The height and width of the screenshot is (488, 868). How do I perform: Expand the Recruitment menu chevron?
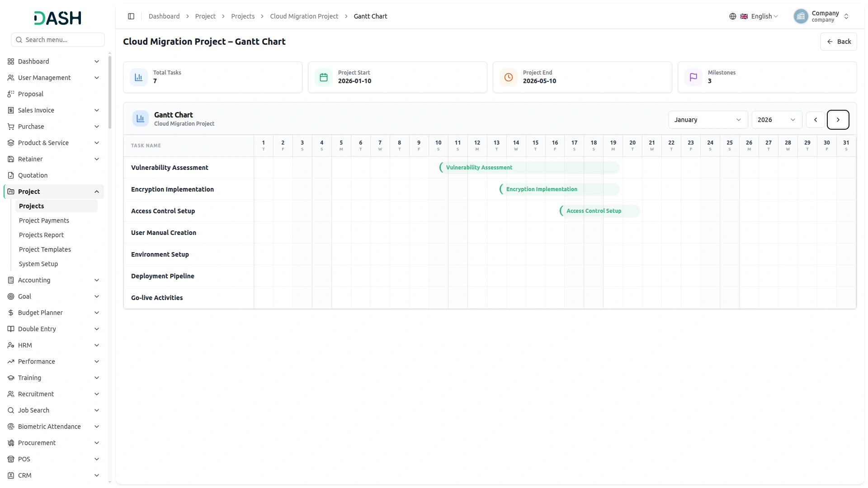coord(97,394)
